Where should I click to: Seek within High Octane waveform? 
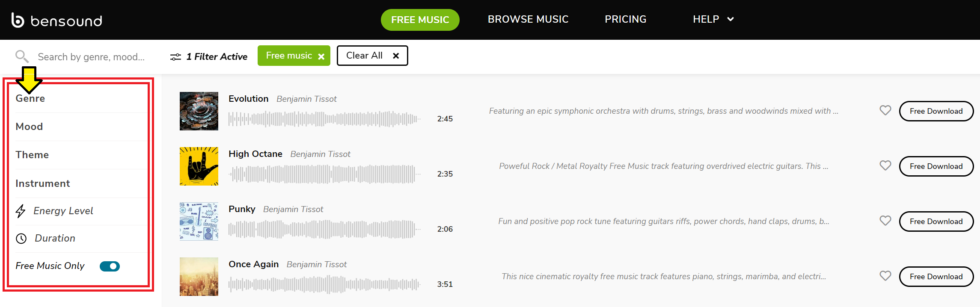click(324, 174)
